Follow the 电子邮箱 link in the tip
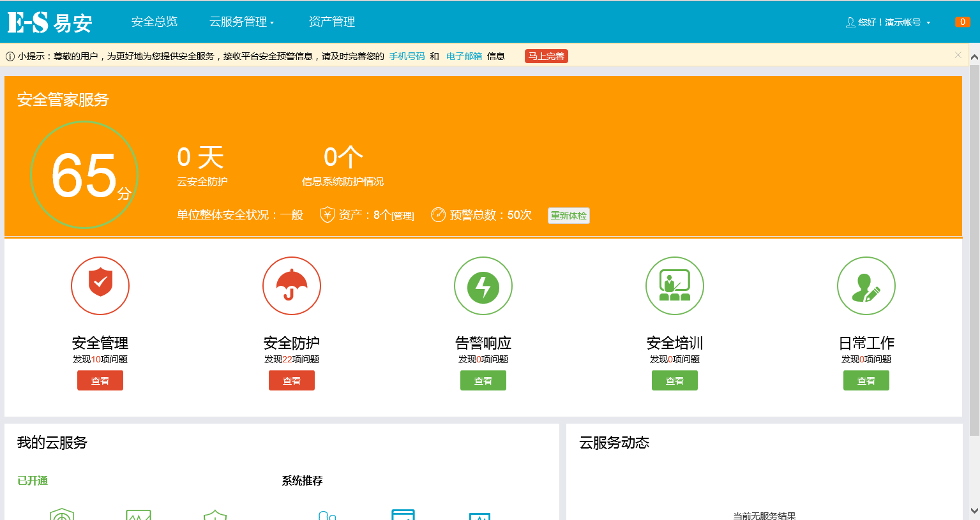Screen dimensions: 980x520 [x=464, y=56]
